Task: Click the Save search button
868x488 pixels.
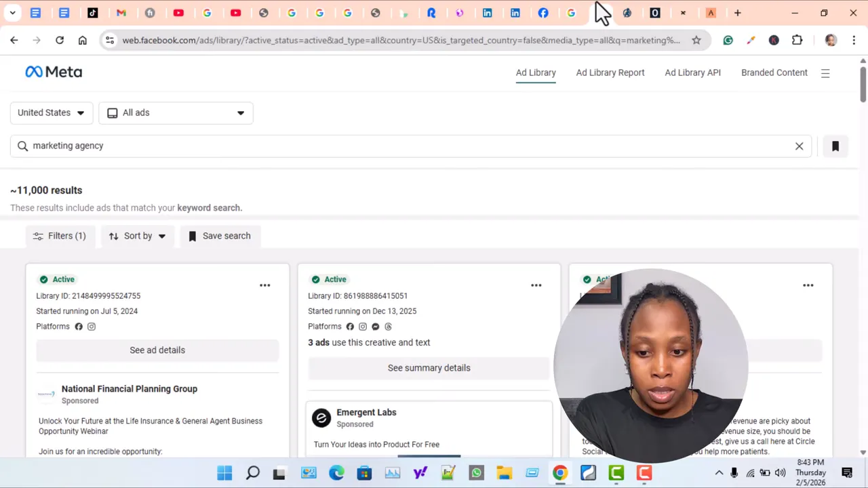Action: point(220,236)
